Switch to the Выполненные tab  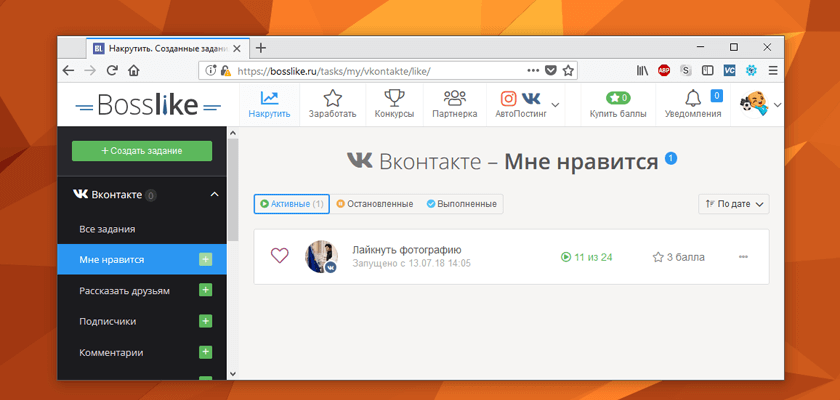coord(462,204)
